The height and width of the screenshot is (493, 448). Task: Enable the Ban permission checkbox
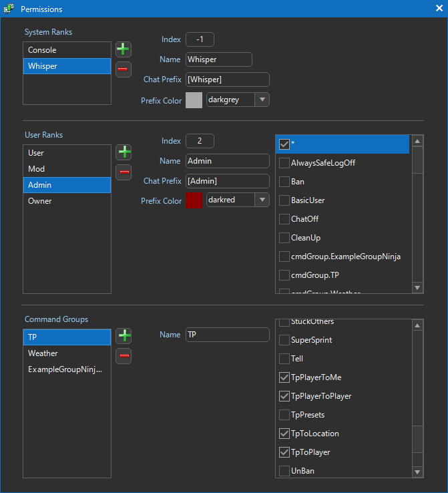(284, 182)
